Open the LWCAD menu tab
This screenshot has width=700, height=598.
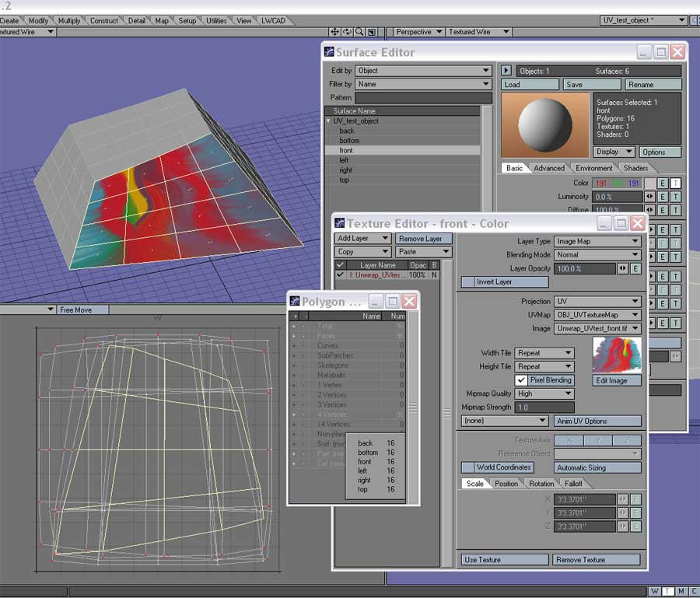273,20
